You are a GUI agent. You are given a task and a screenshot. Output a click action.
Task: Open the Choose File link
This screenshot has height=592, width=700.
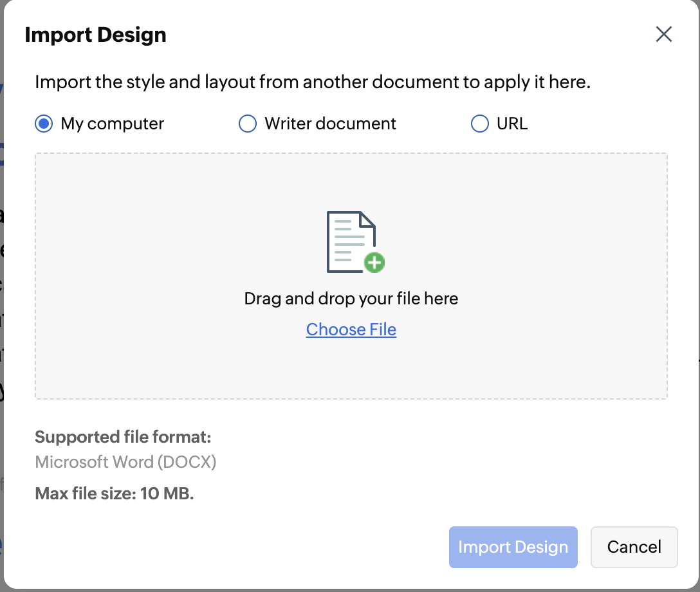tap(351, 329)
